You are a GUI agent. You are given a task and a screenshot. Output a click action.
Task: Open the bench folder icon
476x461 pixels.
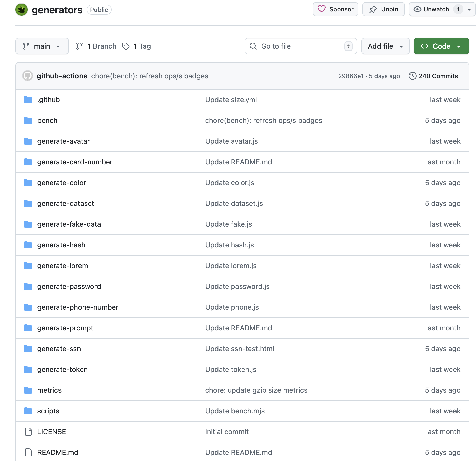28,120
